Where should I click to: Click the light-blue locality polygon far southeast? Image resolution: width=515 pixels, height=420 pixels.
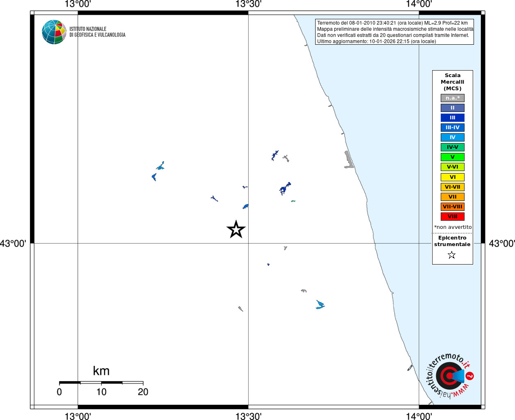tap(320, 305)
